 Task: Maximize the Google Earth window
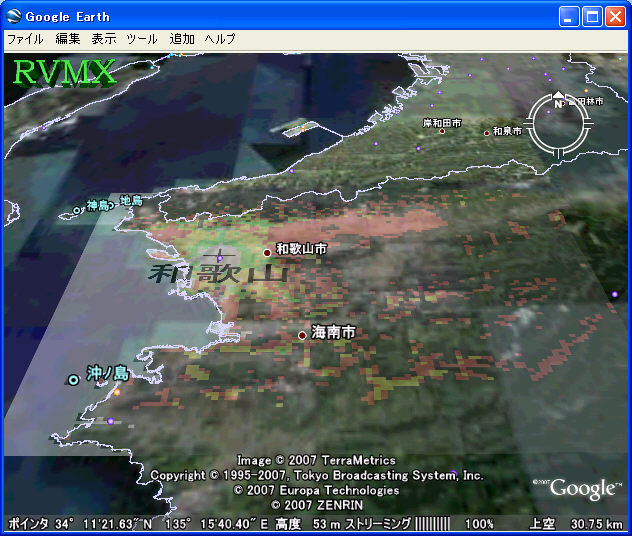point(592,16)
